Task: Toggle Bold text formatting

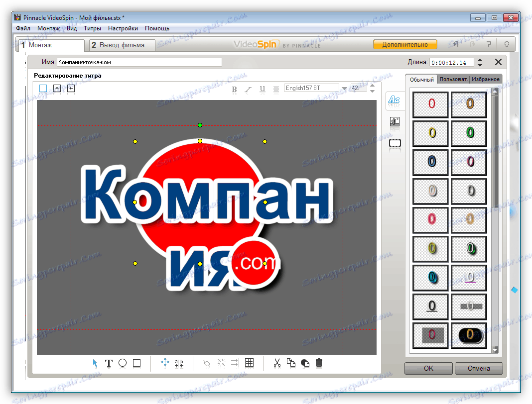Action: tap(234, 90)
